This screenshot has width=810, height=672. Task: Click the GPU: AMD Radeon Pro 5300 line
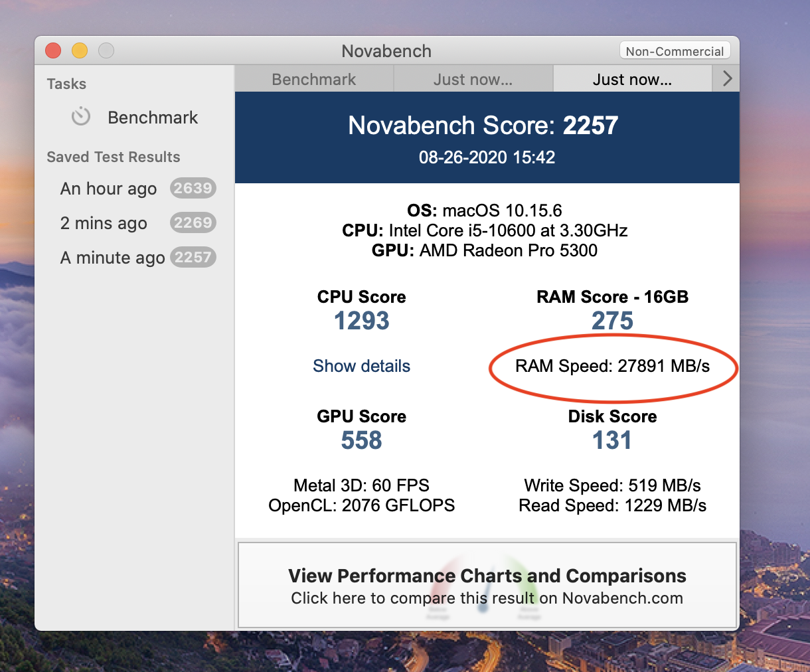(x=485, y=250)
